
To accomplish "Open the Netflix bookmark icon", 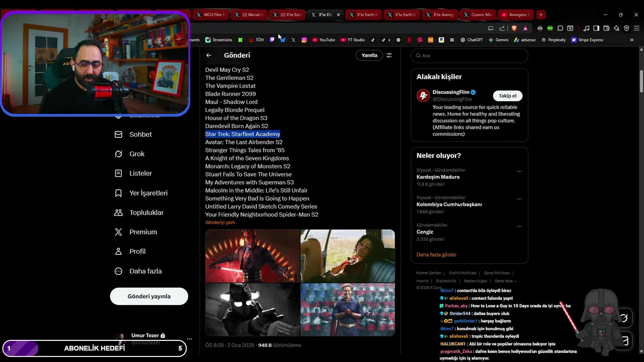I will (x=409, y=40).
